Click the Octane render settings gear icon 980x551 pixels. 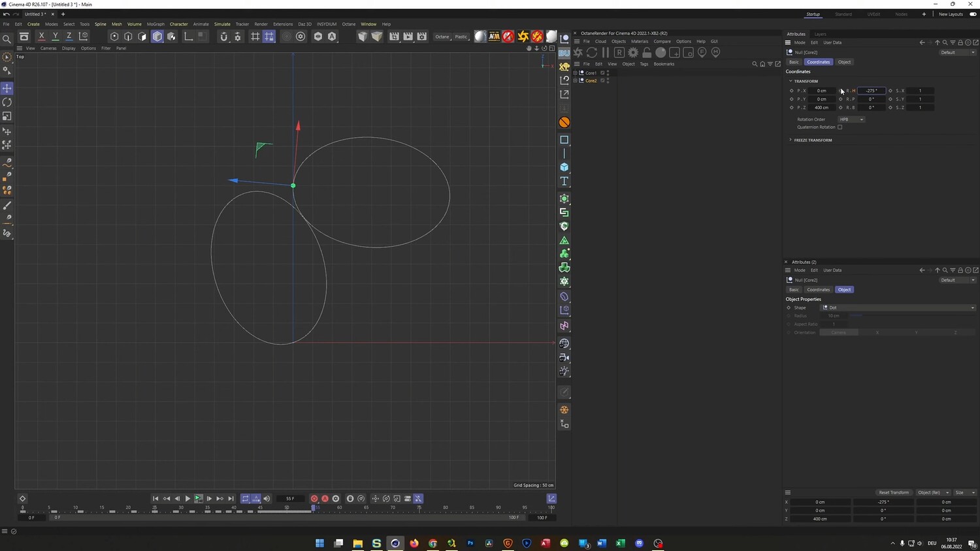[x=633, y=52]
